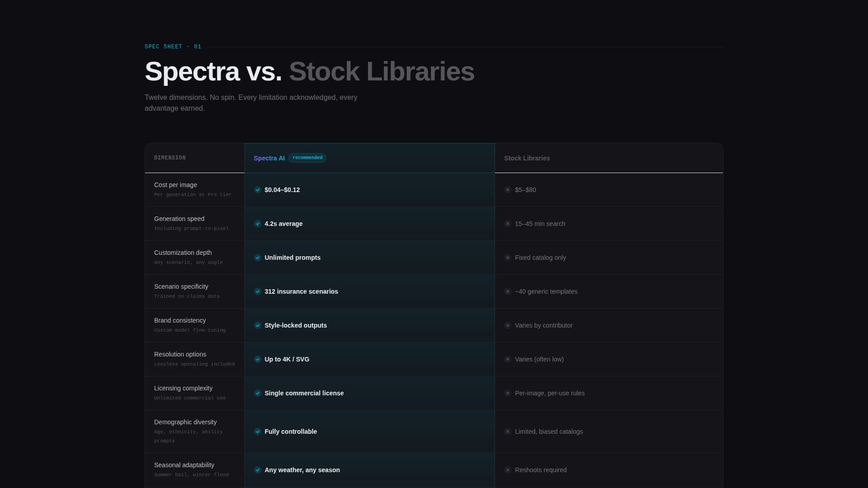
Task: Click the "recommended" badge
Action: click(x=307, y=157)
